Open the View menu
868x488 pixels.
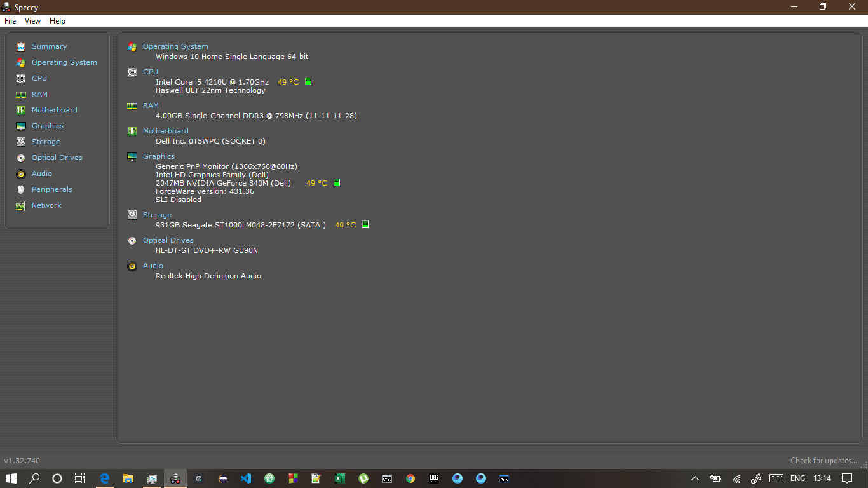click(32, 21)
